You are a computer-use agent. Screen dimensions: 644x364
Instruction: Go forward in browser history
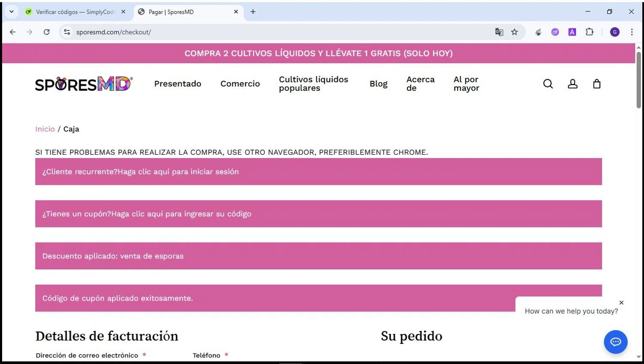[29, 32]
